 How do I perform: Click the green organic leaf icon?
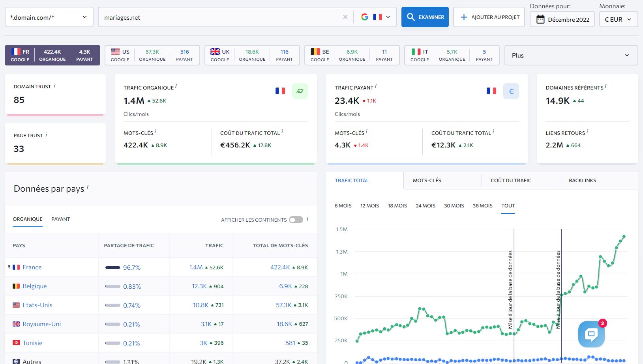(300, 91)
